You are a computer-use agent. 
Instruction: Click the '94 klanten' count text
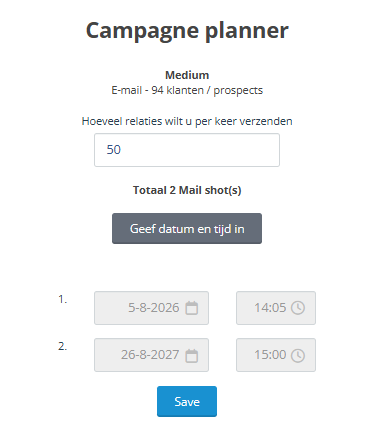(x=177, y=90)
